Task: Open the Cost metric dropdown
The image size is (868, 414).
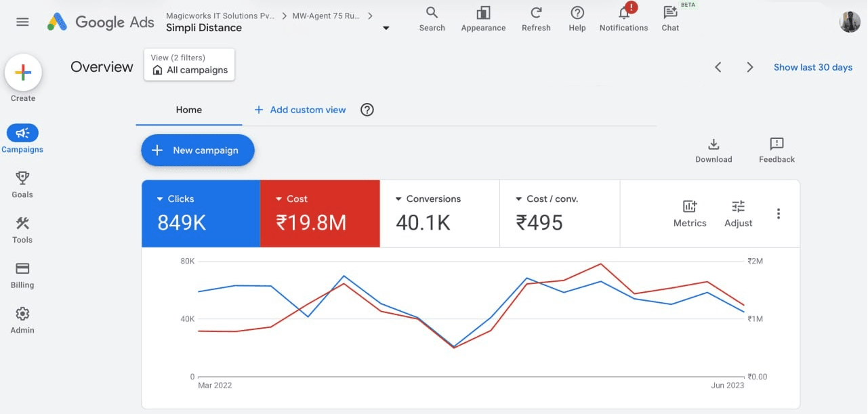Action: (291, 199)
